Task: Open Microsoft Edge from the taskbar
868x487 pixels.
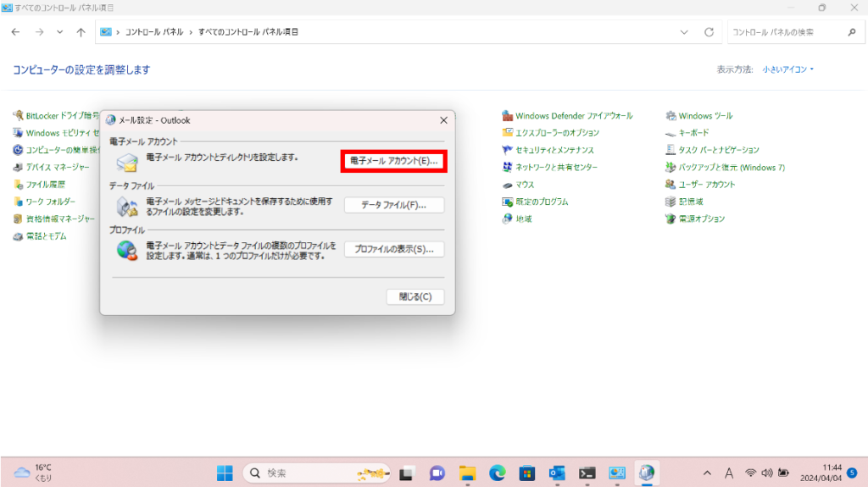Action: pos(497,473)
